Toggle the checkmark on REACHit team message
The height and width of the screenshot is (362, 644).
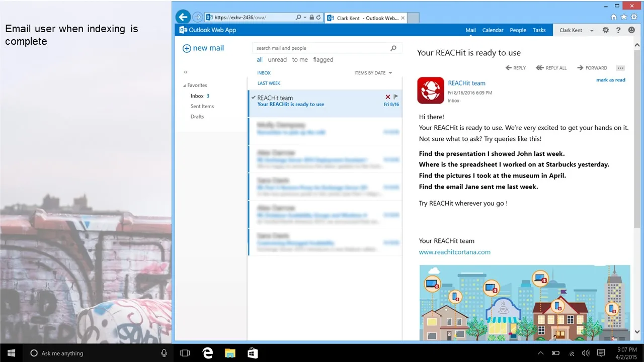[253, 98]
